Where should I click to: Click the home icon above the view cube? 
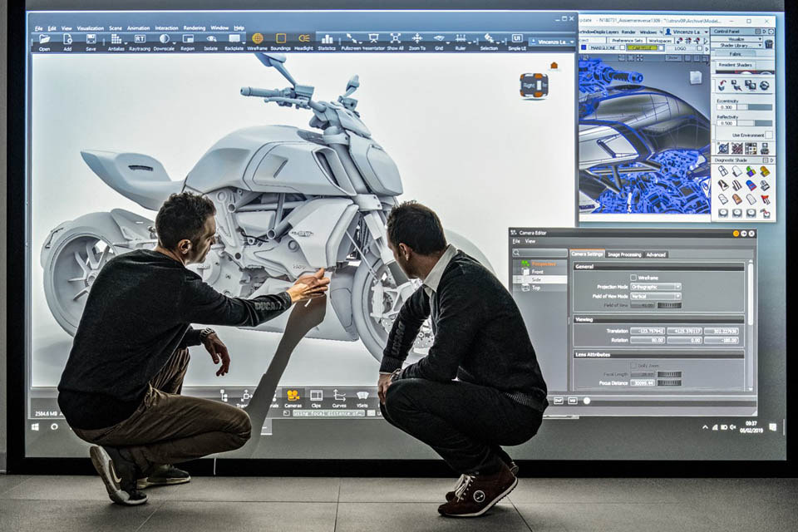point(554,65)
